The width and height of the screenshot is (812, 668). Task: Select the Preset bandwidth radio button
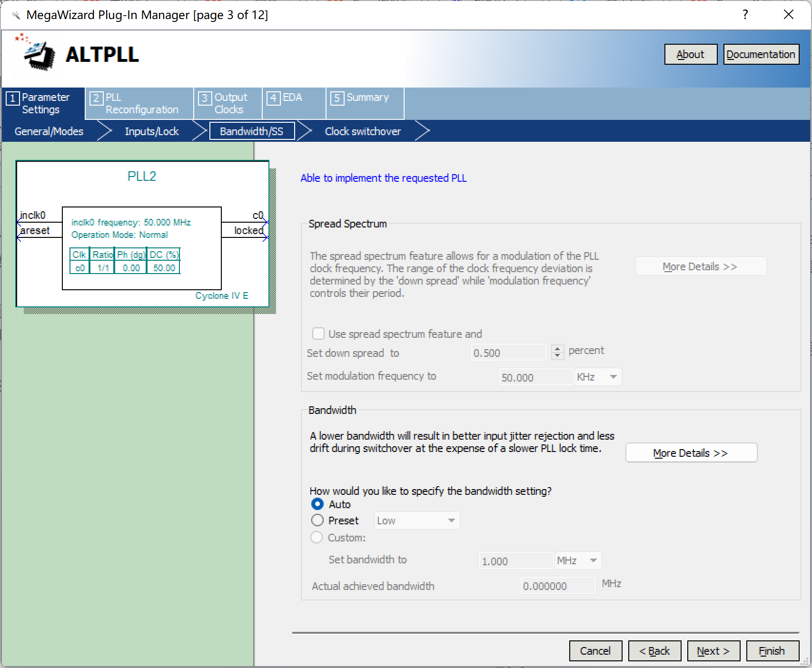317,520
